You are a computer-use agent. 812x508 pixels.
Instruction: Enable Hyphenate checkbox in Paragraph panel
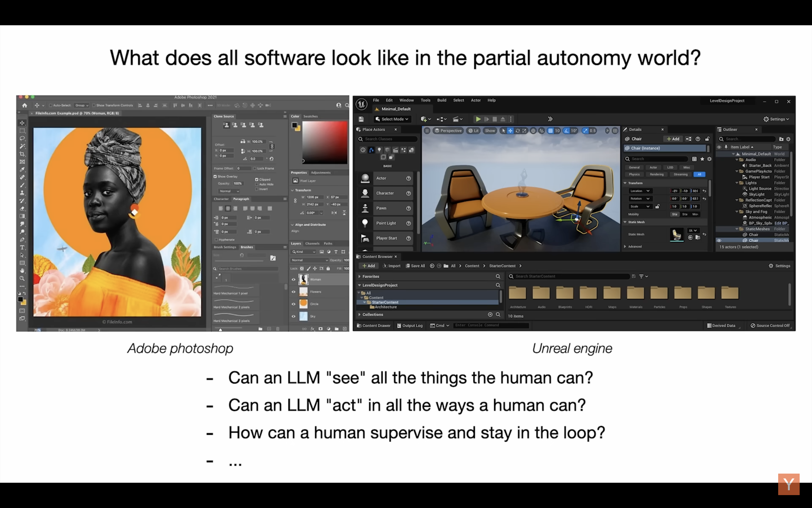coord(216,239)
